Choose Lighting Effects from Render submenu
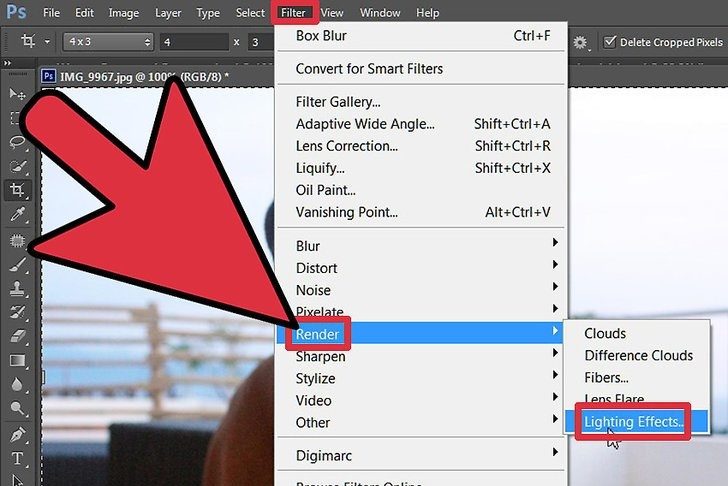 pos(635,422)
